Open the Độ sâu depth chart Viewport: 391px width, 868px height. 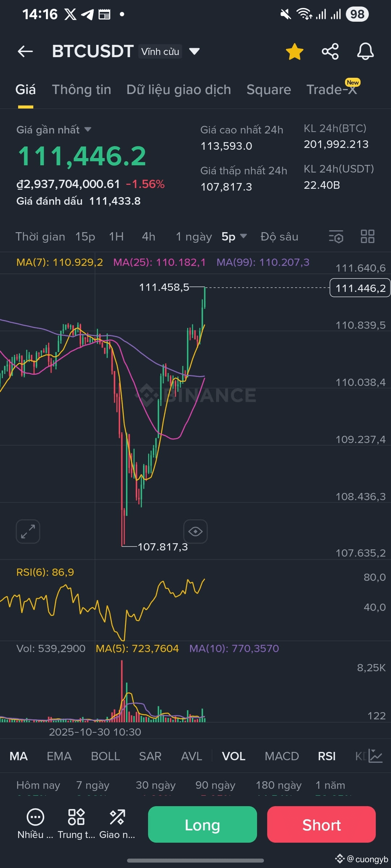pyautogui.click(x=279, y=237)
